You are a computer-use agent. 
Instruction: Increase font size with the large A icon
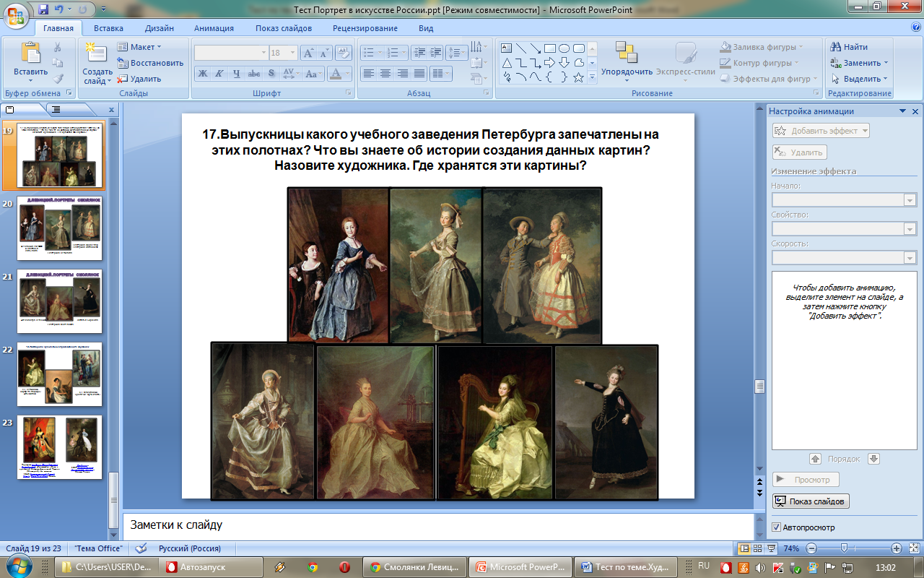click(x=308, y=53)
